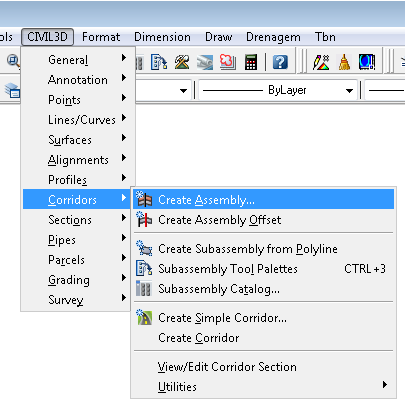Open the Format menu

coord(101,37)
